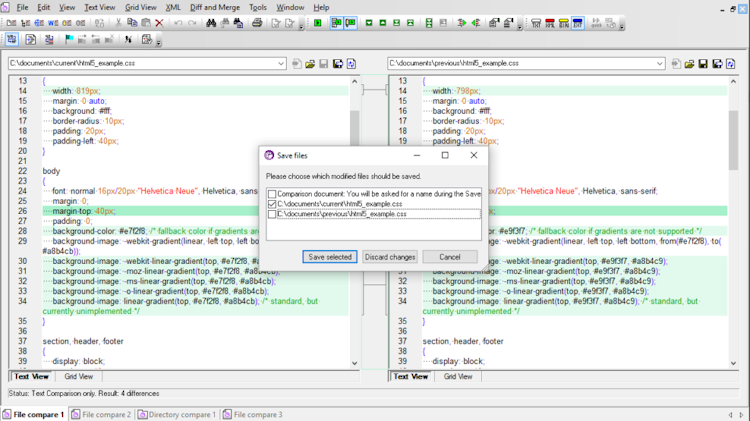Image resolution: width=750 pixels, height=421 pixels.
Task: Click Cancel in Save files dialog
Action: point(450,257)
